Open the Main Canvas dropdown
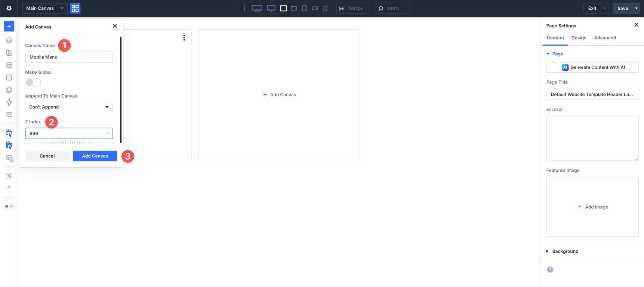644x287 pixels. click(45, 8)
